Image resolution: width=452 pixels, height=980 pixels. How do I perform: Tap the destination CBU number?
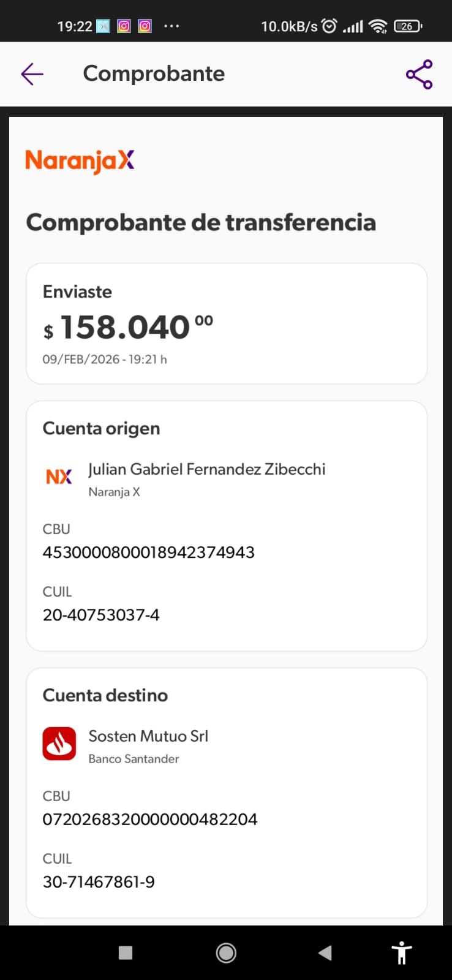point(150,819)
